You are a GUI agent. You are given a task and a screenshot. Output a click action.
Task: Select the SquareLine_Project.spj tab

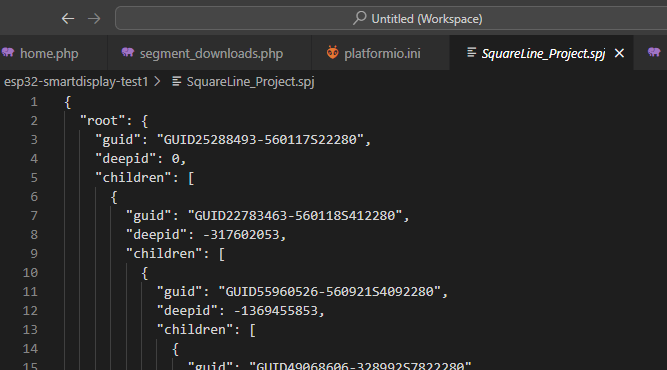(x=543, y=53)
